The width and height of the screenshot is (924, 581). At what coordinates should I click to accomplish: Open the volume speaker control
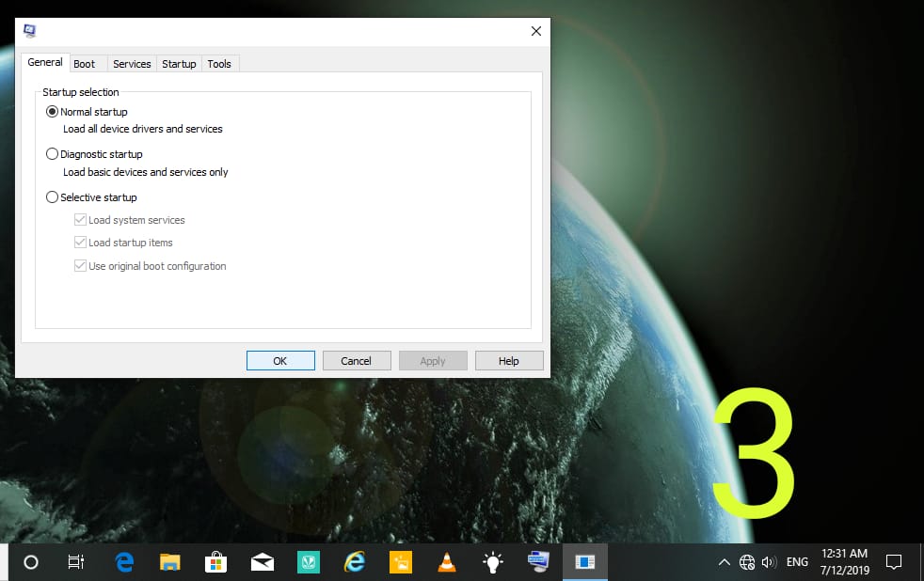[x=769, y=562]
